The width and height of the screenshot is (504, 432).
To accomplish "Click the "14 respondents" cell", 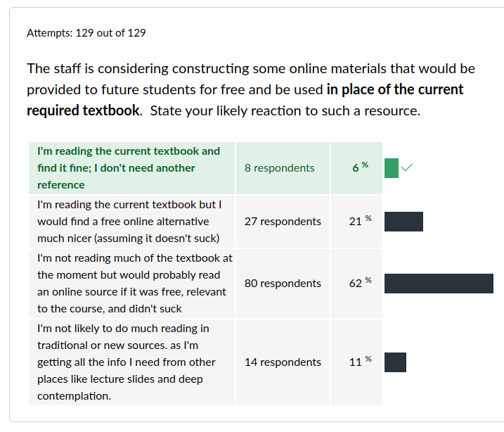I will [283, 362].
